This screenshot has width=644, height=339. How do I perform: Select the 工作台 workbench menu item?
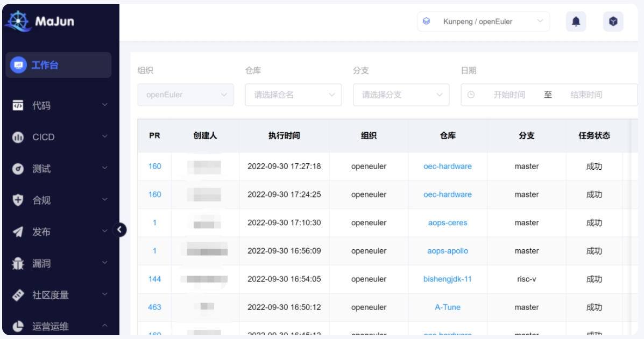click(58, 66)
